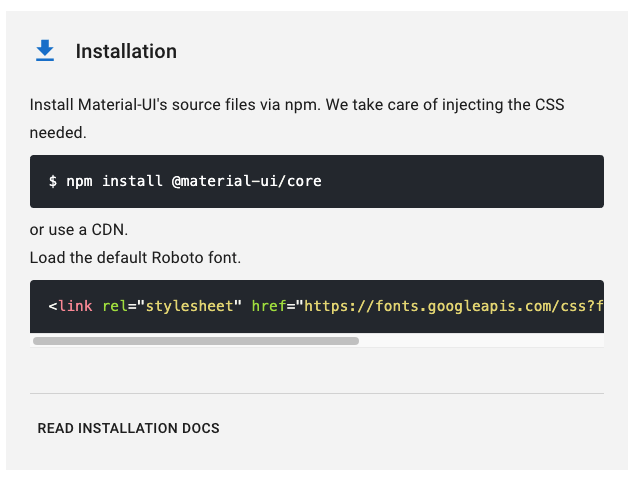Click the word "needed." in the description
The height and width of the screenshot is (479, 636).
point(58,131)
